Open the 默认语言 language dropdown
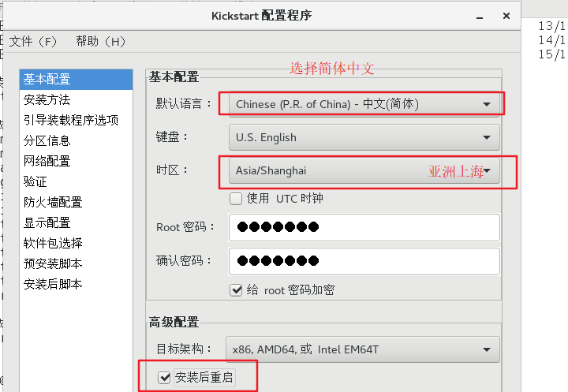Viewport: 568px width, 392px height. click(364, 104)
